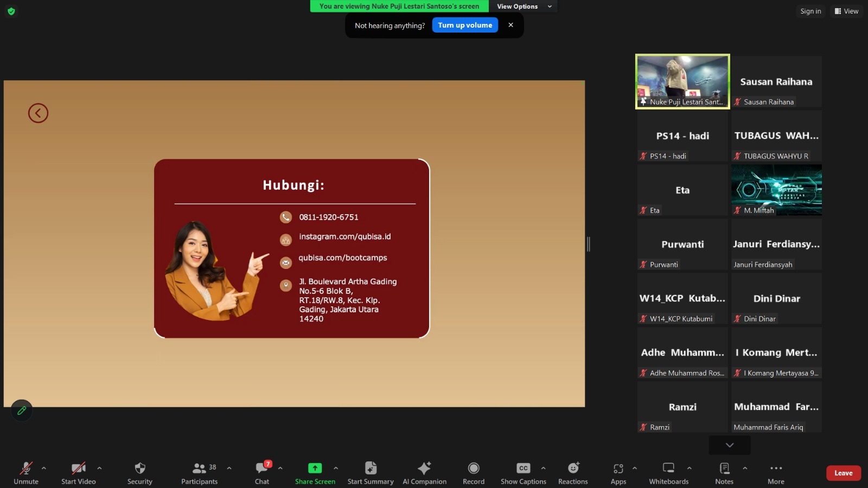Expand audio options arrow beside Unmute
This screenshot has height=488, width=868.
44,468
